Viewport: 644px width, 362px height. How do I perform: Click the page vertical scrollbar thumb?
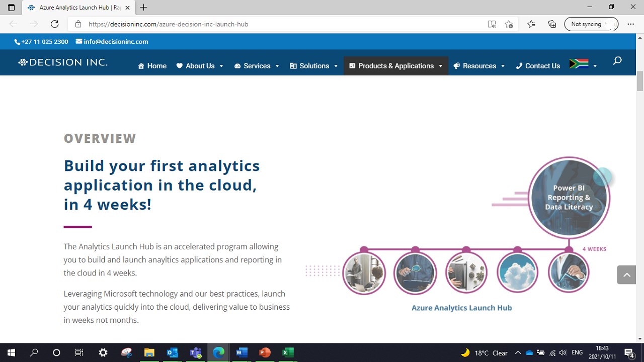click(640, 81)
